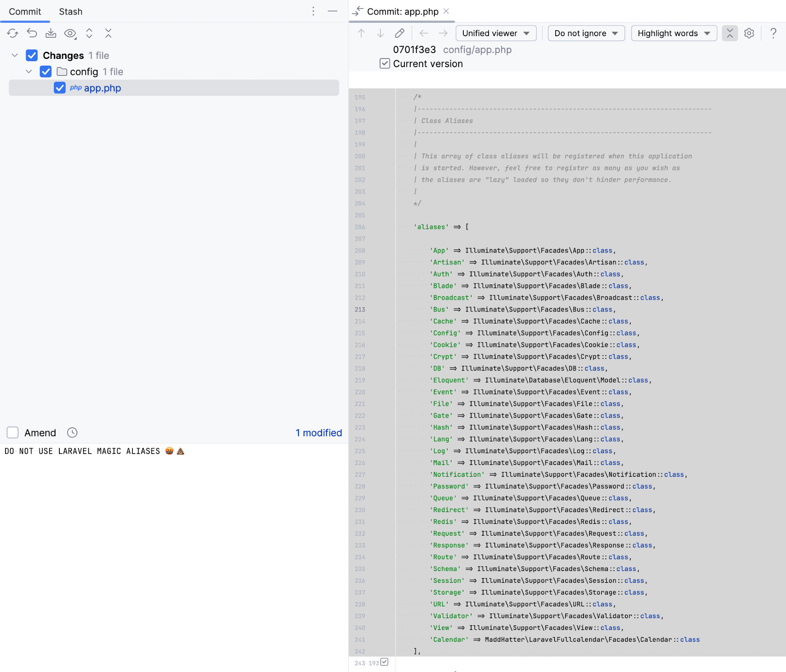Image resolution: width=786 pixels, height=672 pixels.
Task: Open diff help question mark
Action: pyautogui.click(x=773, y=33)
